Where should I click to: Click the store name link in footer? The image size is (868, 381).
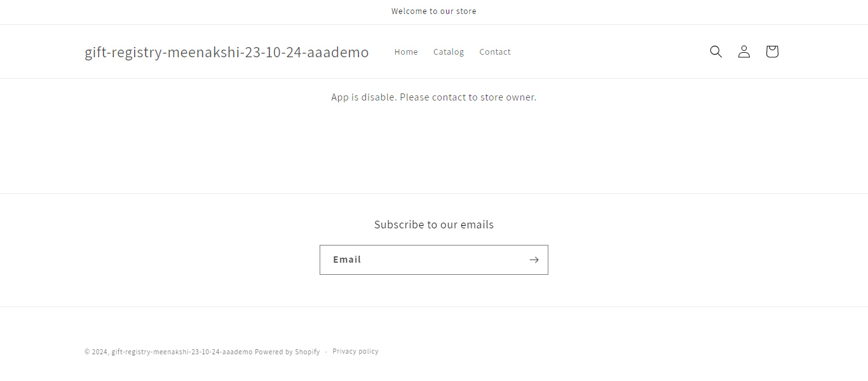click(182, 352)
